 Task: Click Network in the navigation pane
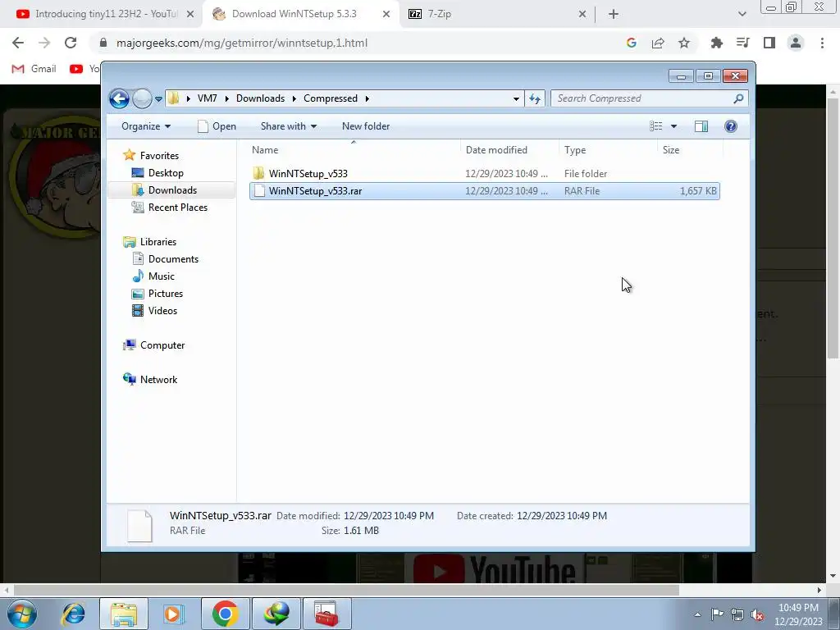tap(158, 380)
